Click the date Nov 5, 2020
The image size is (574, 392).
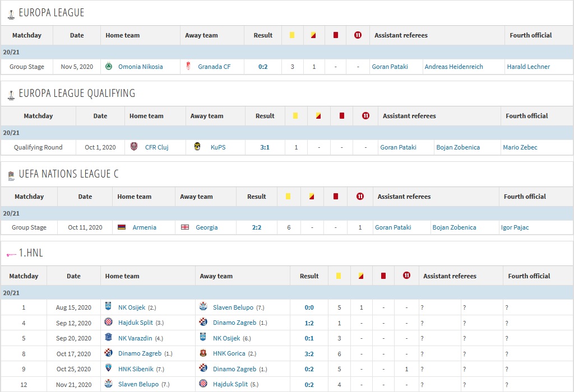77,67
